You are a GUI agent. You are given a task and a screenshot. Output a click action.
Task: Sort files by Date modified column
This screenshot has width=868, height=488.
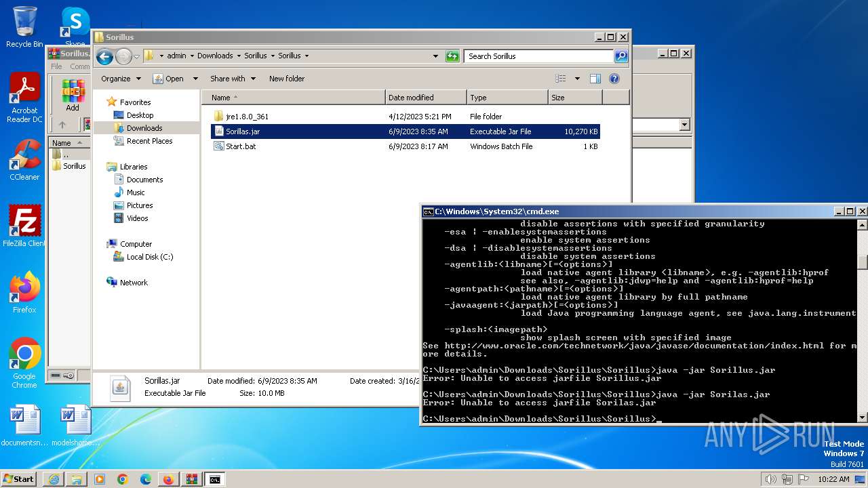pos(426,98)
